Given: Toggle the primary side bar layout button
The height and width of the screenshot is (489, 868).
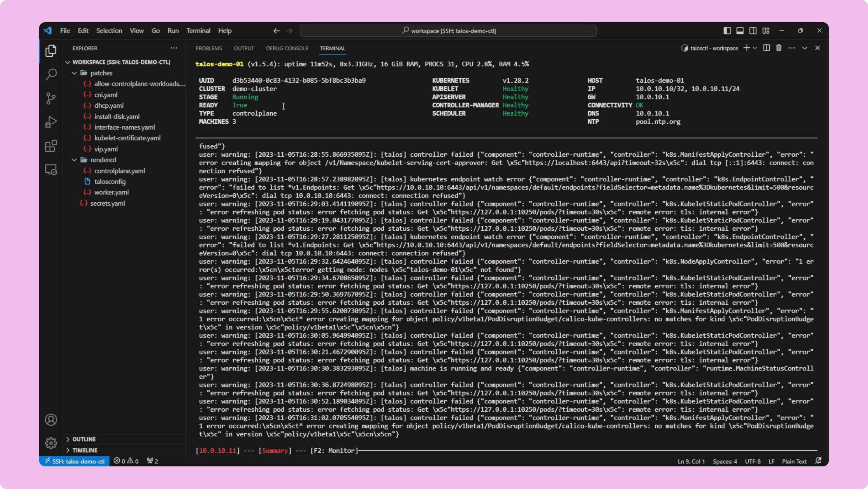Looking at the screenshot, I should coord(727,31).
